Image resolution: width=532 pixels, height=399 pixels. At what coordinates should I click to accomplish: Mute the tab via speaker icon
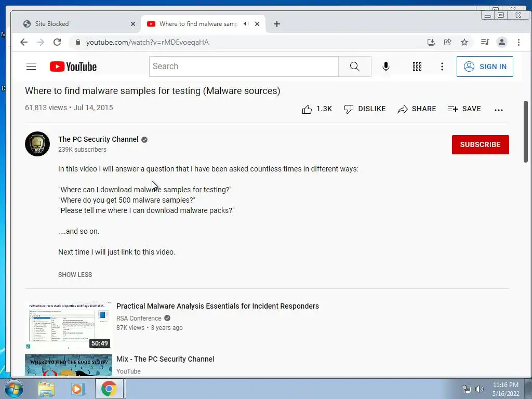click(x=246, y=24)
